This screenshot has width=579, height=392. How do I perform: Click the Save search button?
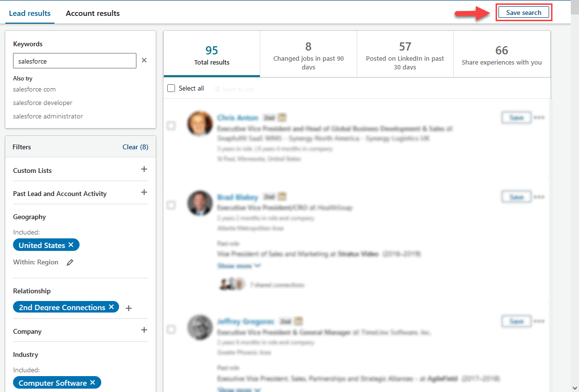[x=524, y=13]
